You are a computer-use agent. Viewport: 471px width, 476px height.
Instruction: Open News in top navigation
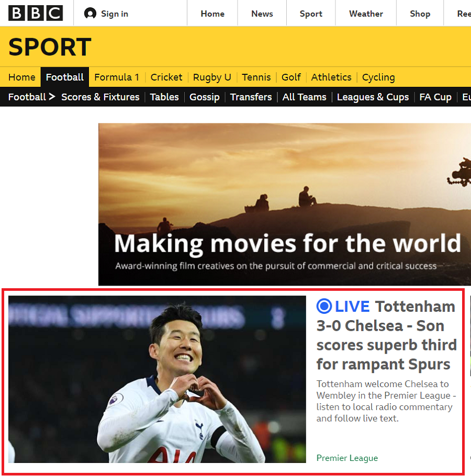[x=262, y=14]
